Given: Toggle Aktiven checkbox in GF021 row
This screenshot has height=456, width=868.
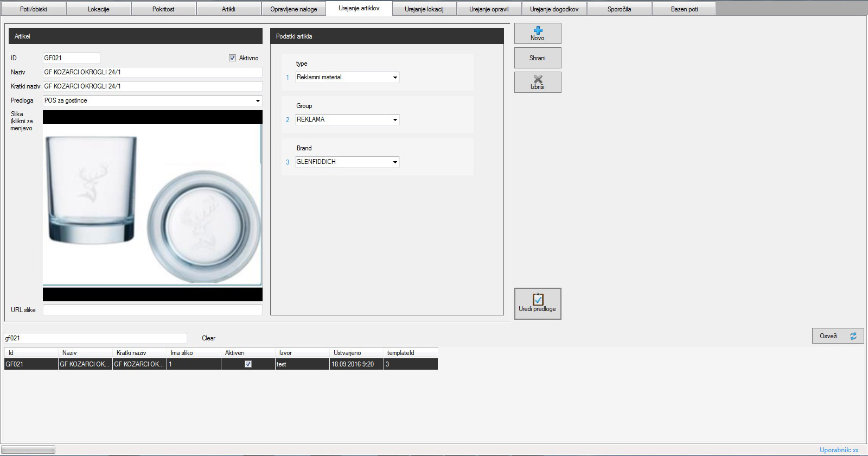Looking at the screenshot, I should [248, 364].
